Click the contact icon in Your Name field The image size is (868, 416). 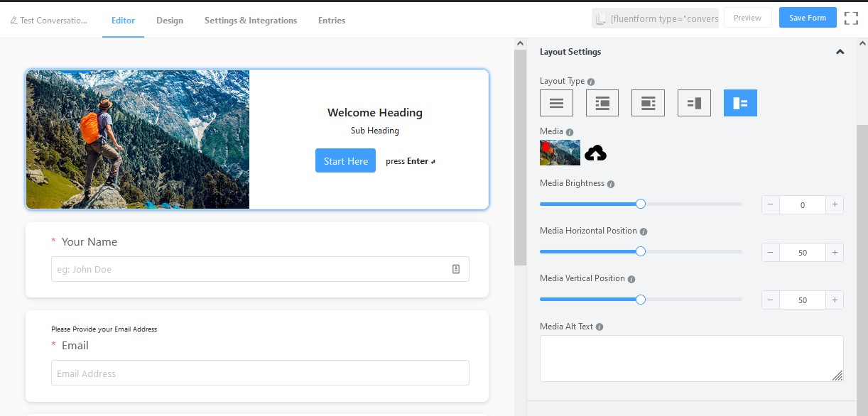pyautogui.click(x=456, y=269)
